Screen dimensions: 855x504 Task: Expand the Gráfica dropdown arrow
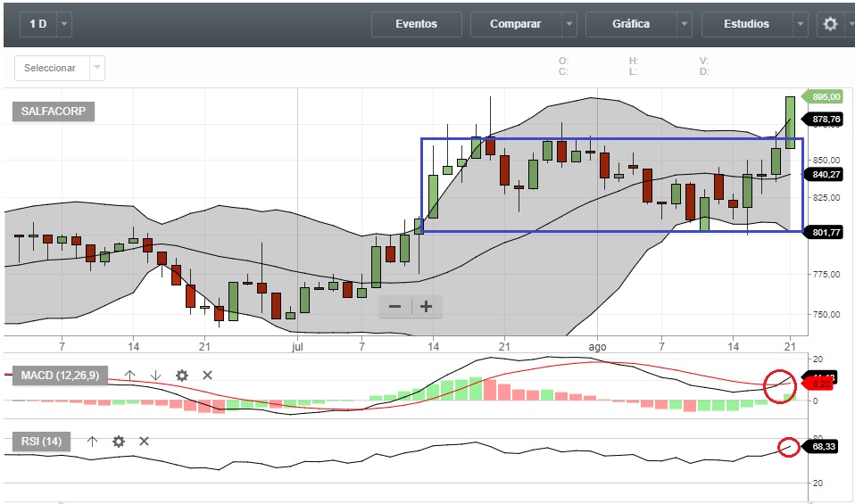pyautogui.click(x=685, y=24)
